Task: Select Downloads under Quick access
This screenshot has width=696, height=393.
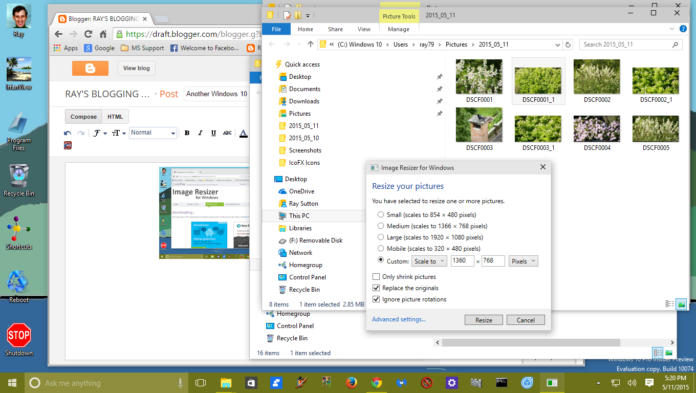Action: pyautogui.click(x=304, y=101)
